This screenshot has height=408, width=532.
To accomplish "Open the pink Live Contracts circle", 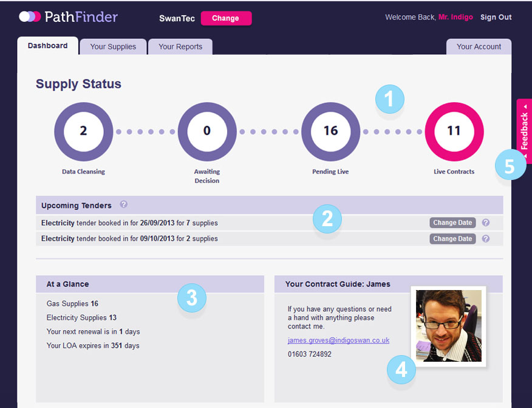I will pyautogui.click(x=454, y=131).
